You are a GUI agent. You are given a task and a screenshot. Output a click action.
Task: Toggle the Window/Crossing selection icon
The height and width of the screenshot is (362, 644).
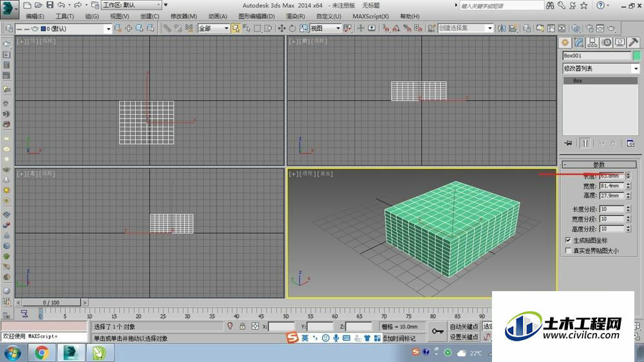[x=268, y=28]
